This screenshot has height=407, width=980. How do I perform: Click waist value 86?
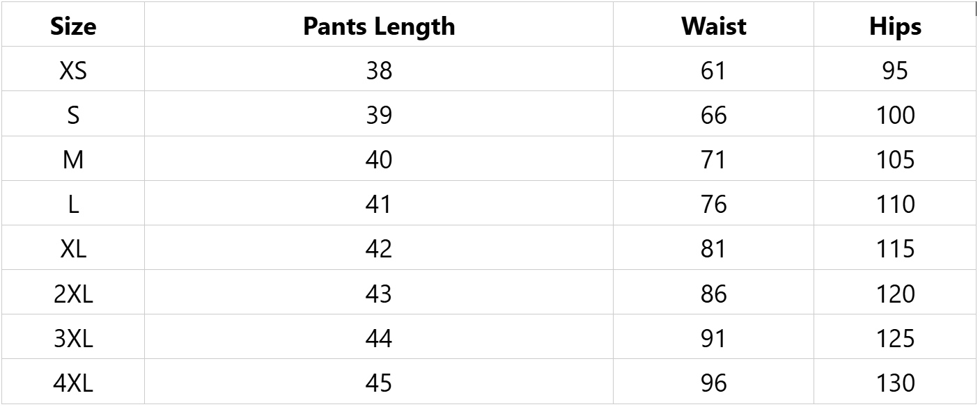tap(714, 293)
